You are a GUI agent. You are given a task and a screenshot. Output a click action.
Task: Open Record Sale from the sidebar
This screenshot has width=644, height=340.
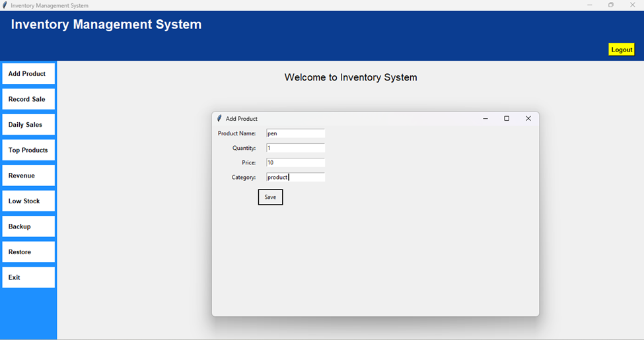coord(28,100)
